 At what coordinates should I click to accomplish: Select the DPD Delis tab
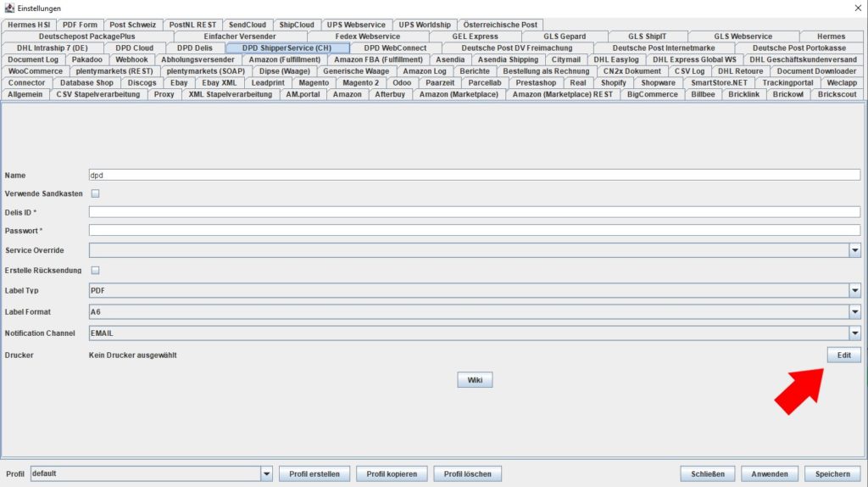[195, 48]
